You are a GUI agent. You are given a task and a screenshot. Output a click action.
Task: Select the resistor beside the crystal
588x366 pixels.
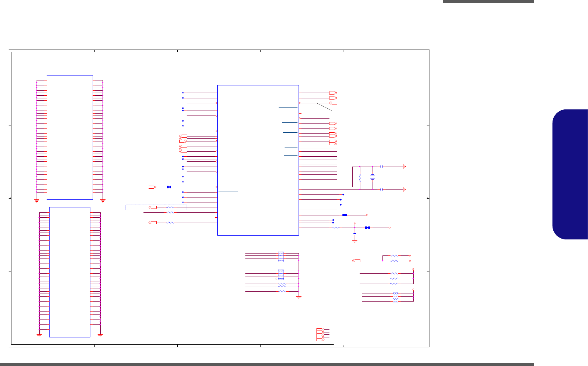[x=360, y=178]
